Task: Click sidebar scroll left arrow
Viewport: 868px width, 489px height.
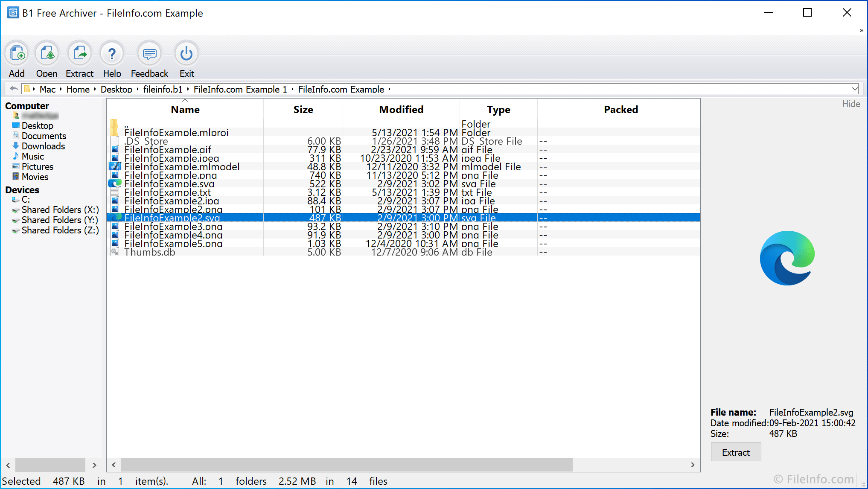Action: [8, 465]
